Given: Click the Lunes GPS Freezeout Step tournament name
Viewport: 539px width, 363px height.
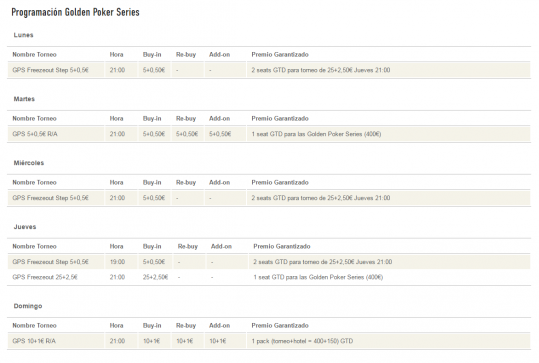Looking at the screenshot, I should pyautogui.click(x=51, y=70).
